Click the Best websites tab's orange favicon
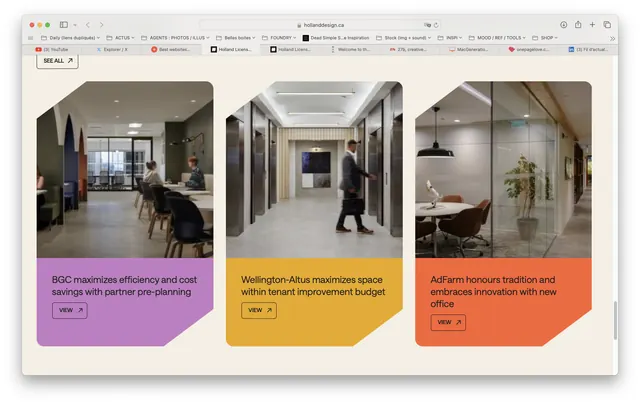The width and height of the screenshot is (640, 404). 154,49
